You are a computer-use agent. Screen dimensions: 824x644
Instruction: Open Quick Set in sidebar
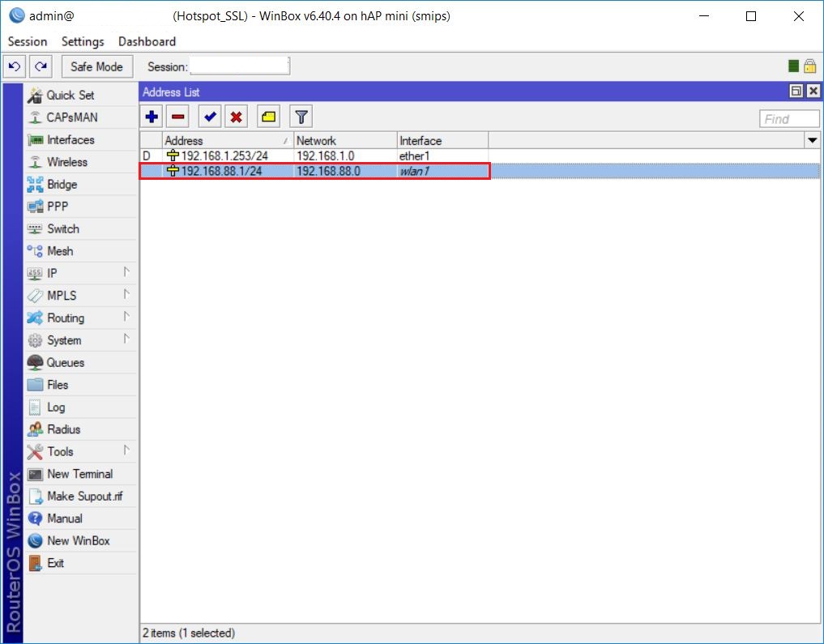point(82,95)
